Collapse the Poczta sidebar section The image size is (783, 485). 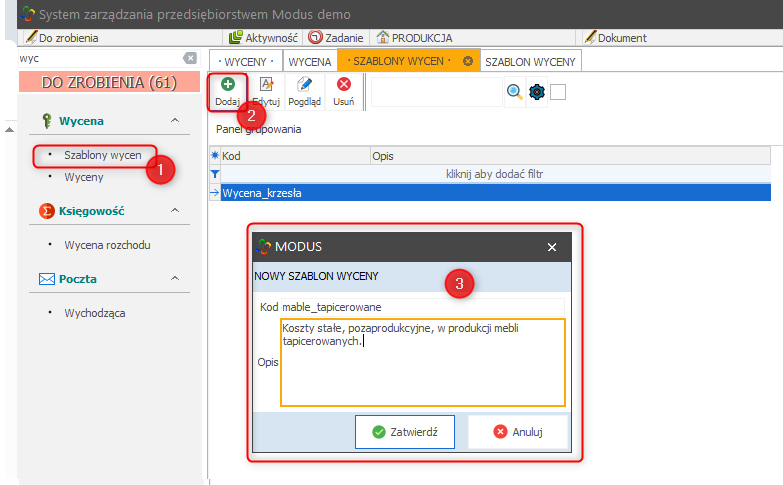coord(175,279)
